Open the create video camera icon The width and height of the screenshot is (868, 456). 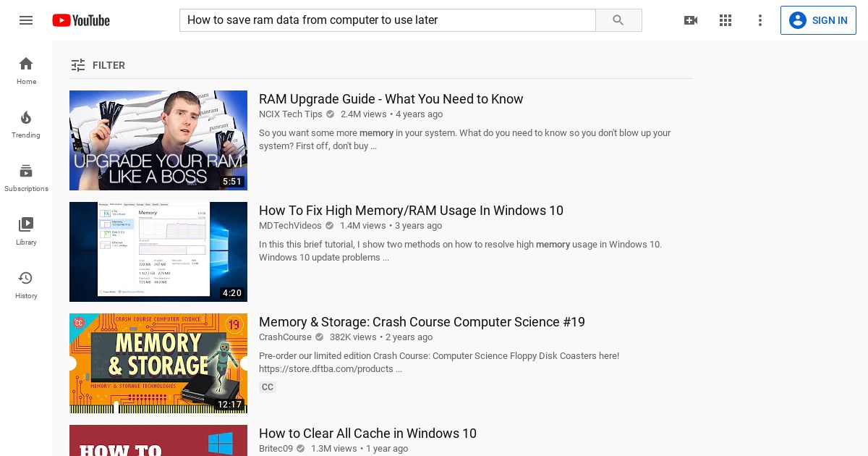pyautogui.click(x=691, y=20)
